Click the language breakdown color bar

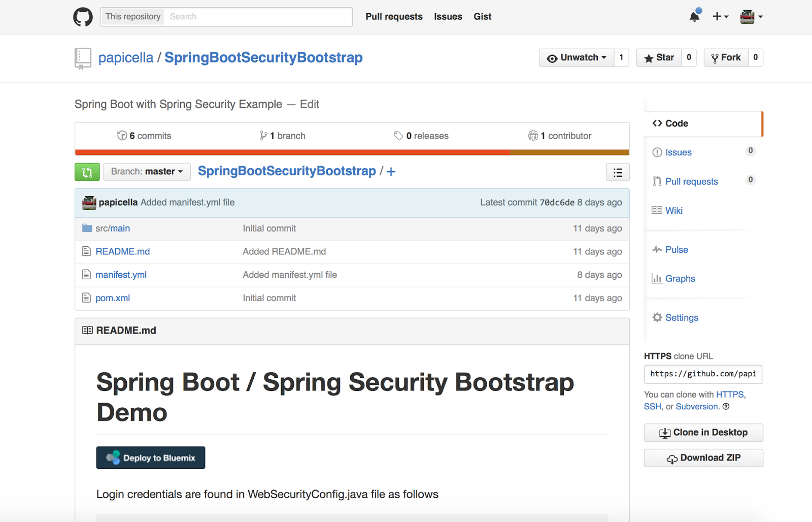(x=352, y=152)
